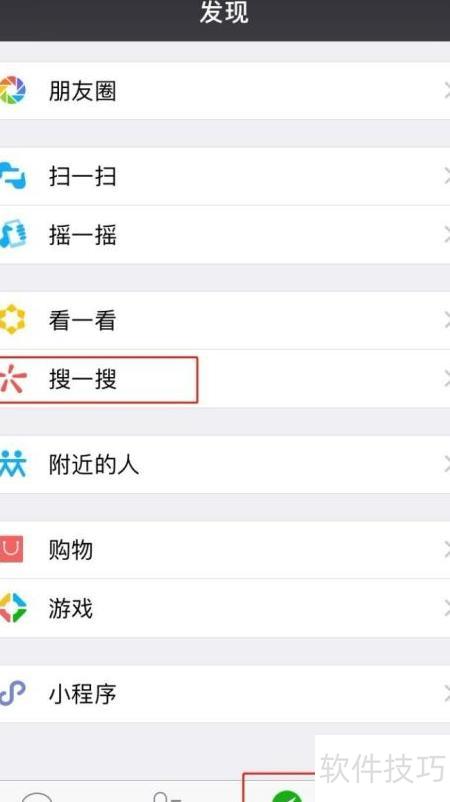The width and height of the screenshot is (450, 802).
Task: Tap the Moments (朋友圈) colorful aperture icon
Action: [x=12, y=91]
